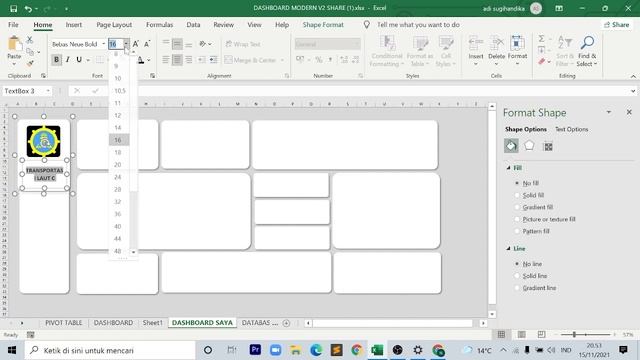Viewport: 640px width, 360px height.
Task: Click the Save icon in the title bar
Action: 13,8
